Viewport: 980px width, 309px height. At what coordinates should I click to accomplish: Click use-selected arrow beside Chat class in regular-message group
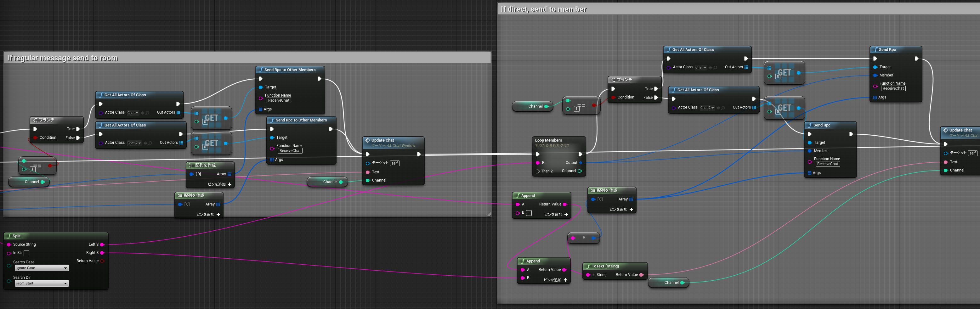pos(143,113)
